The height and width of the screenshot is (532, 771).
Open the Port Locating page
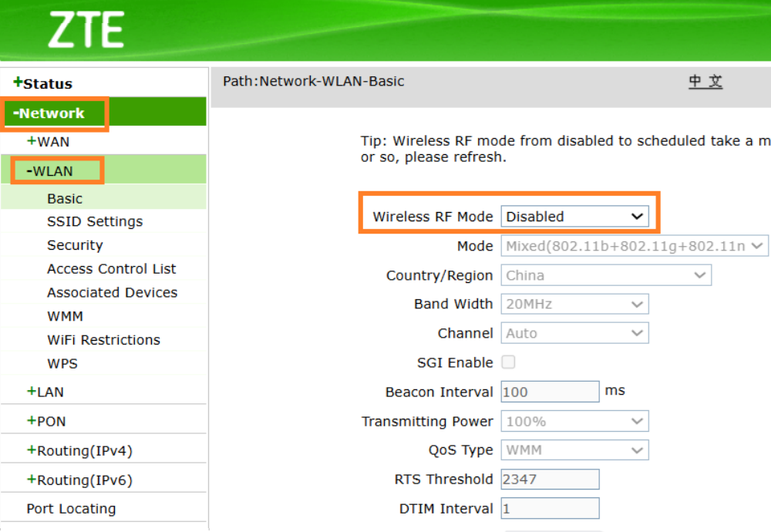click(x=71, y=508)
